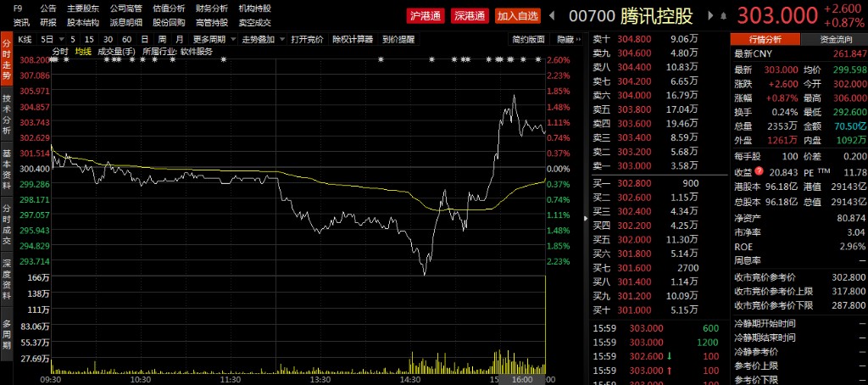Screen dimensions: 868x385
Task: Select the 60 minute period
Action: tap(127, 39)
